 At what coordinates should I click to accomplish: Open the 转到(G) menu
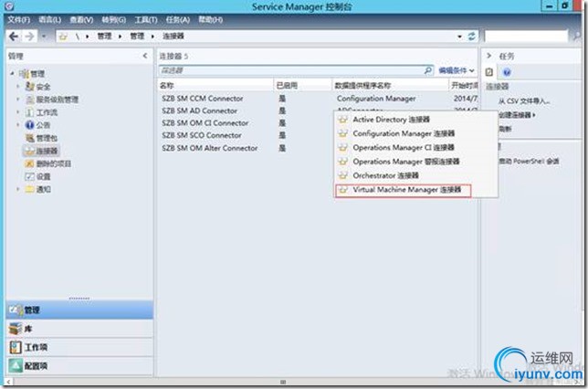click(113, 19)
